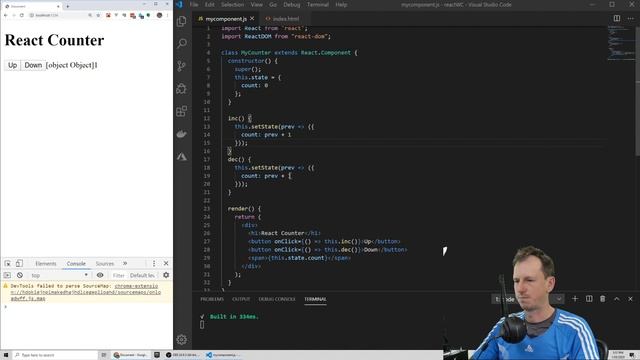This screenshot has width=640, height=360.
Task: Open Default levels dropdown in console
Action: [x=142, y=275]
